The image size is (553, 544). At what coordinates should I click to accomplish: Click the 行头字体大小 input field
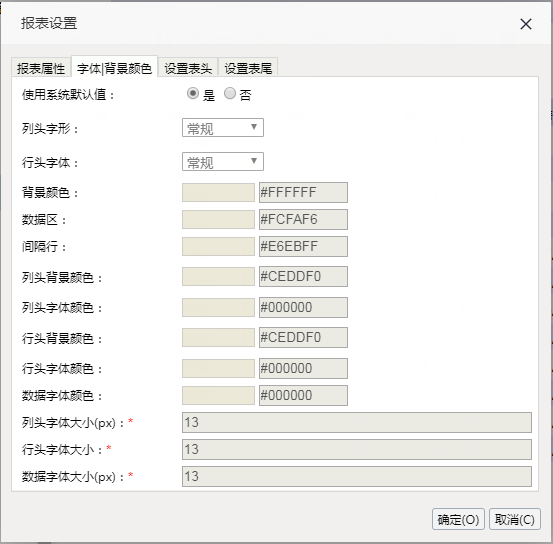click(357, 449)
